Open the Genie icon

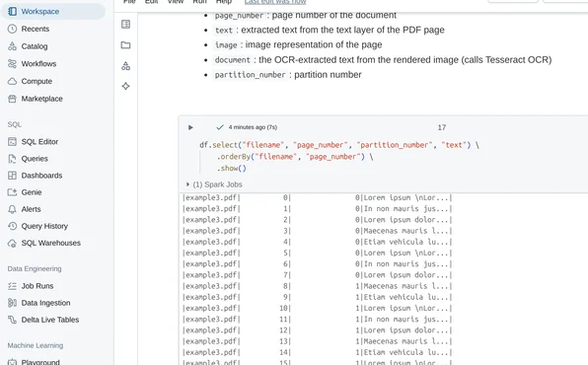coord(13,192)
